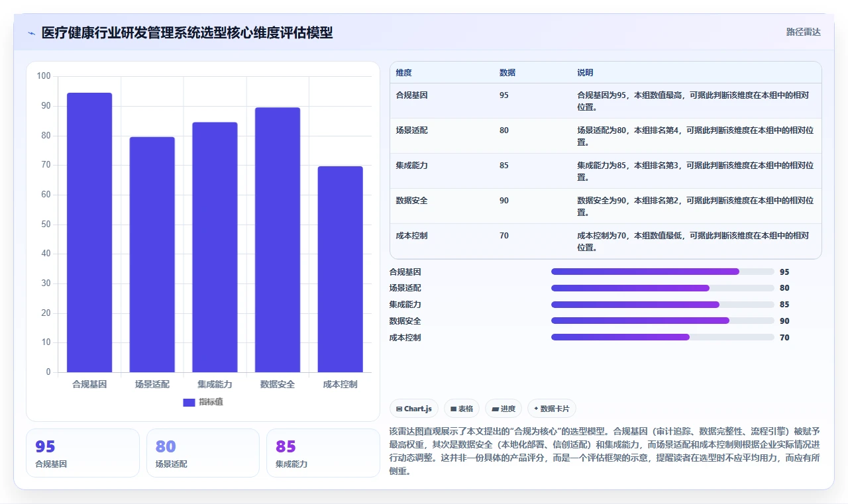Image resolution: width=848 pixels, height=504 pixels.
Task: Click the 成本控制 x-axis label under the chart
Action: 340,384
